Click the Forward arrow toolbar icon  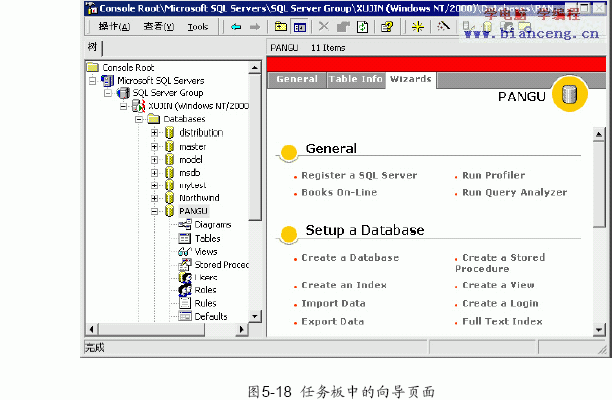click(x=255, y=27)
